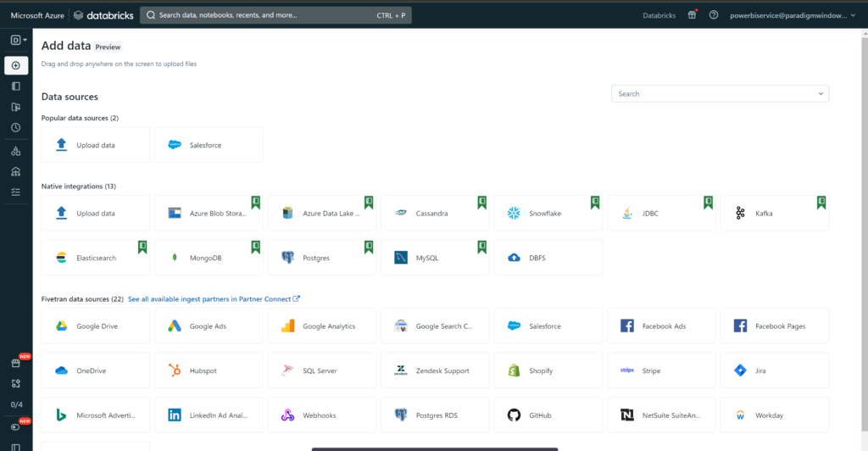Focus the global search bar

275,15
